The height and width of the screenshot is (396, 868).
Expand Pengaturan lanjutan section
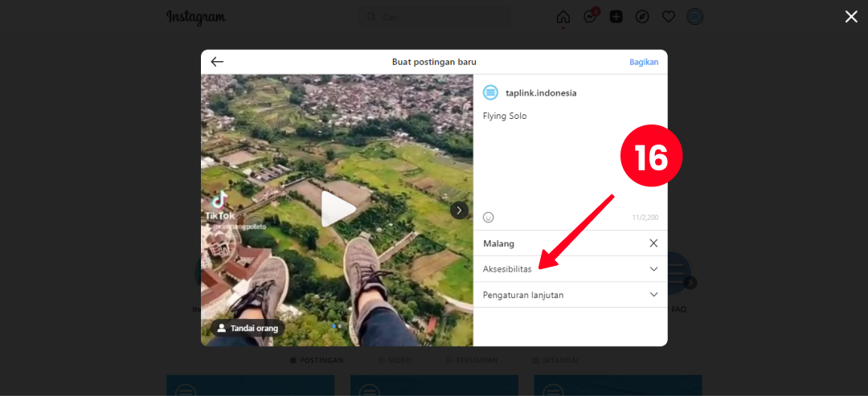(x=570, y=295)
